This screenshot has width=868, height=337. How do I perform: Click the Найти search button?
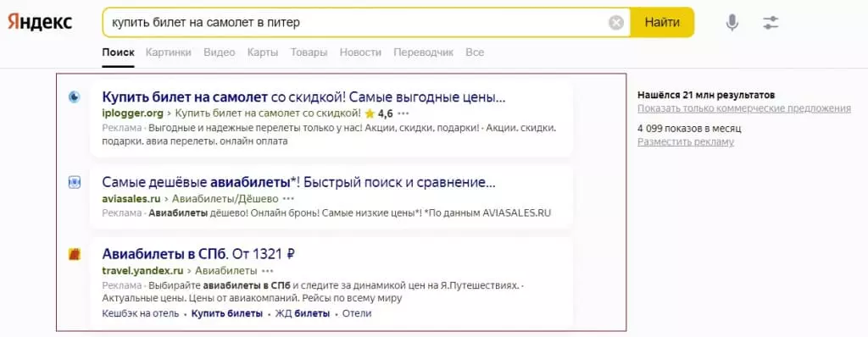click(662, 23)
